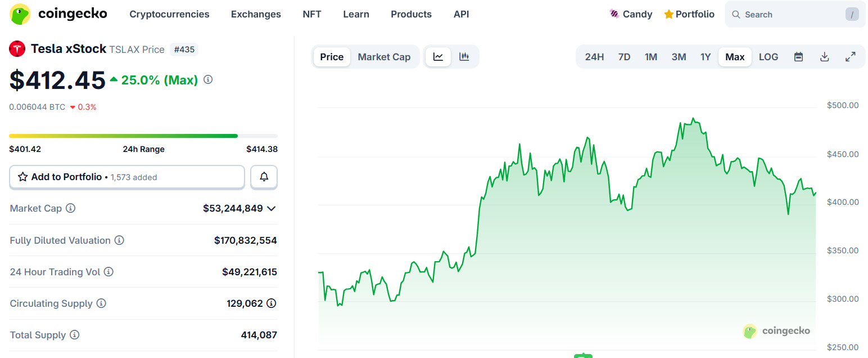Viewport: 868px width, 358px height.
Task: Set chart range to 3M
Action: [x=679, y=57]
